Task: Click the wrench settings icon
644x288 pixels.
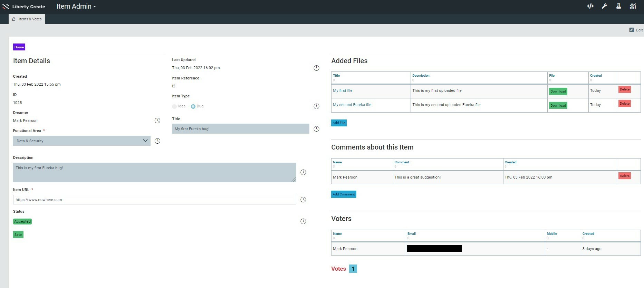Action: pos(604,6)
